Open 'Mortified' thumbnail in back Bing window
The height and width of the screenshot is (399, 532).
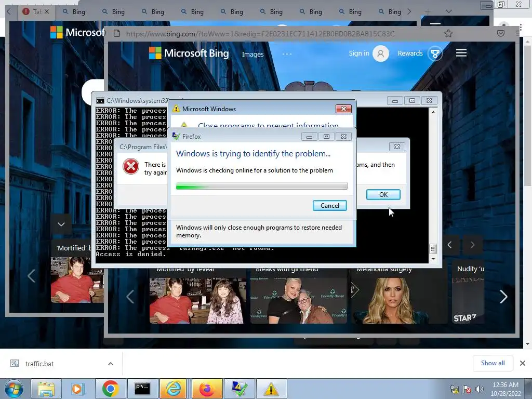pyautogui.click(x=77, y=280)
